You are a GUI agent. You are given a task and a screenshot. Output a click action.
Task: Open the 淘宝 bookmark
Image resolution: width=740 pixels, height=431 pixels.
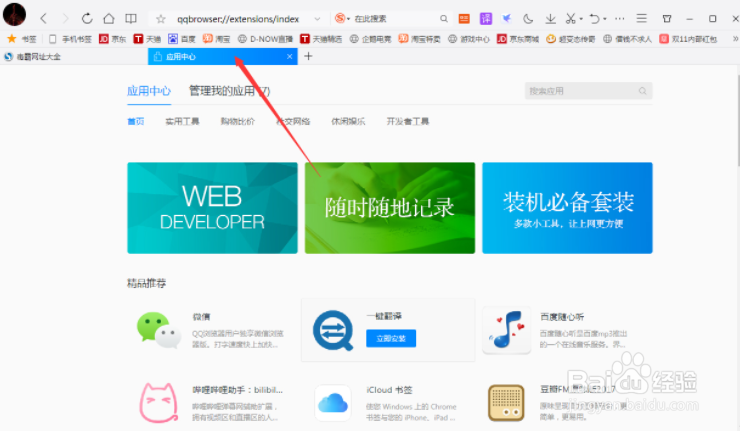click(x=217, y=39)
